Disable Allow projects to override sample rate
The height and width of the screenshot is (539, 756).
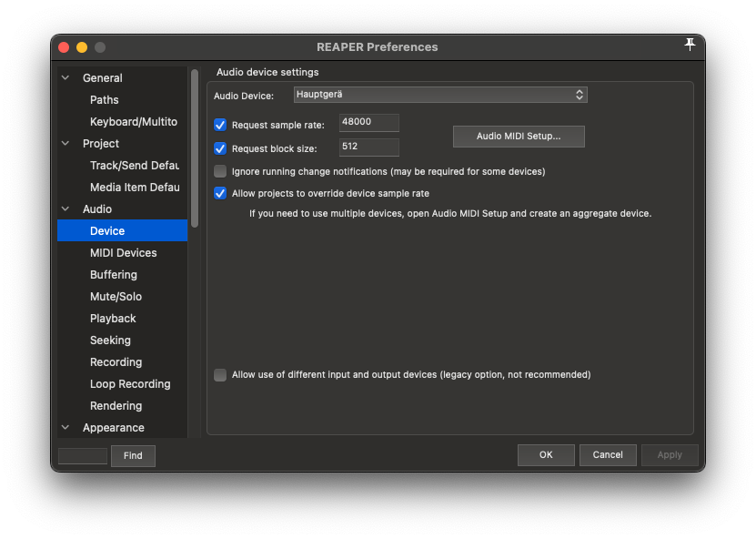[x=220, y=194]
